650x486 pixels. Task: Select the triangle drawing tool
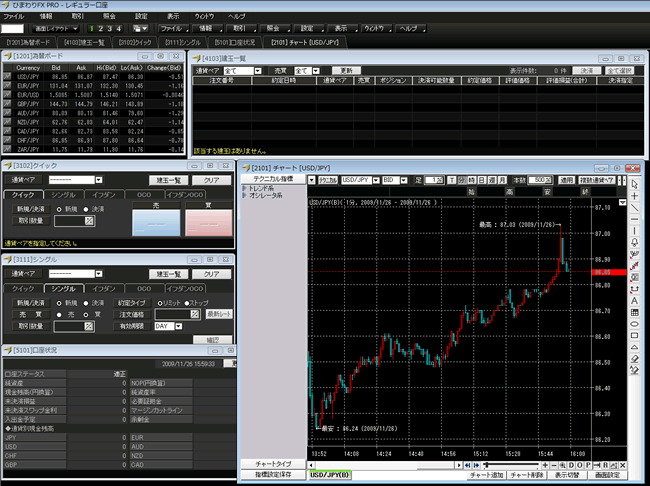point(634,347)
